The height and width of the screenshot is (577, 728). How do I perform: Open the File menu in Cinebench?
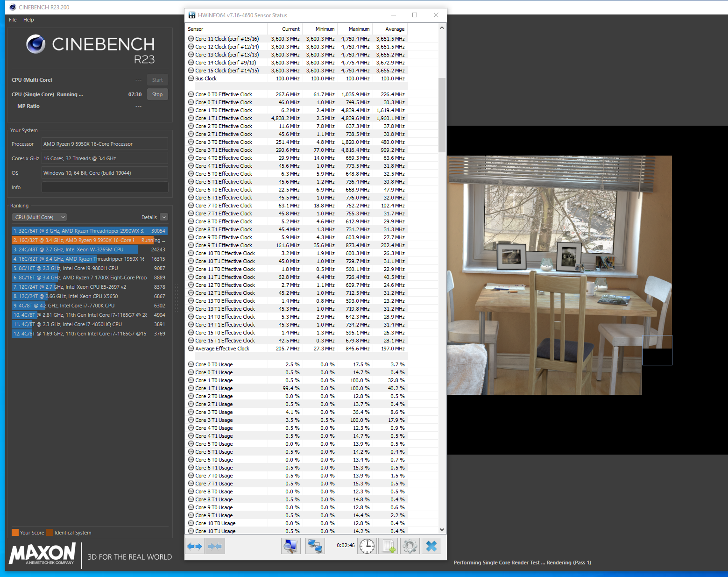[13, 20]
